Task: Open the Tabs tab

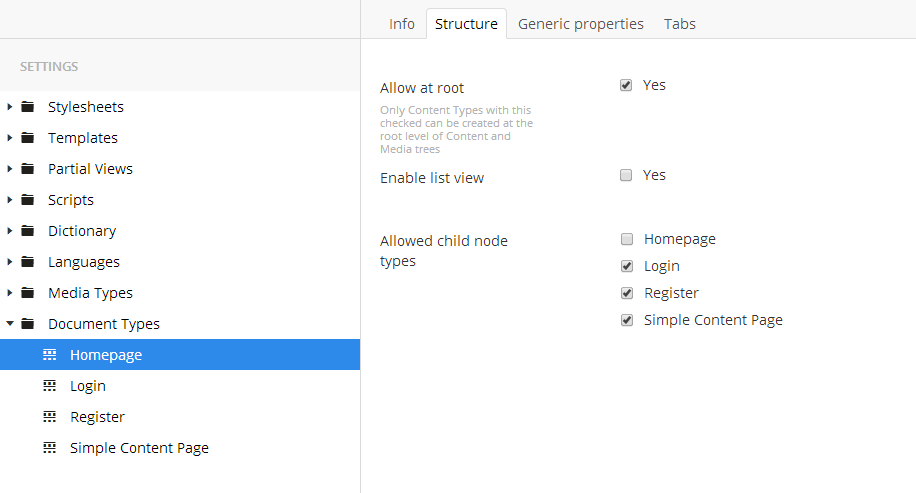Action: click(x=679, y=24)
